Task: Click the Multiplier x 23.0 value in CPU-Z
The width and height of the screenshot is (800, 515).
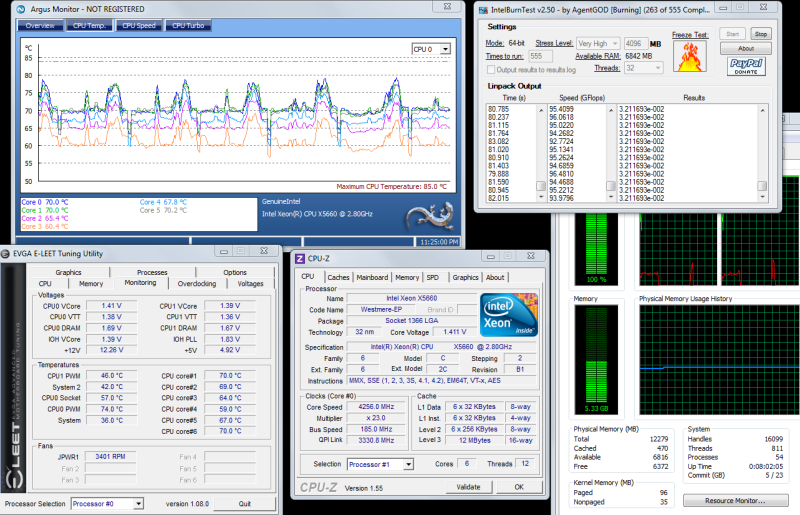Action: (377, 418)
